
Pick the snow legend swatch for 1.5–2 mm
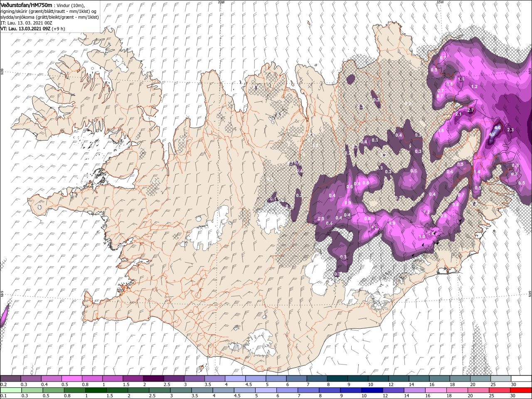point(133,379)
